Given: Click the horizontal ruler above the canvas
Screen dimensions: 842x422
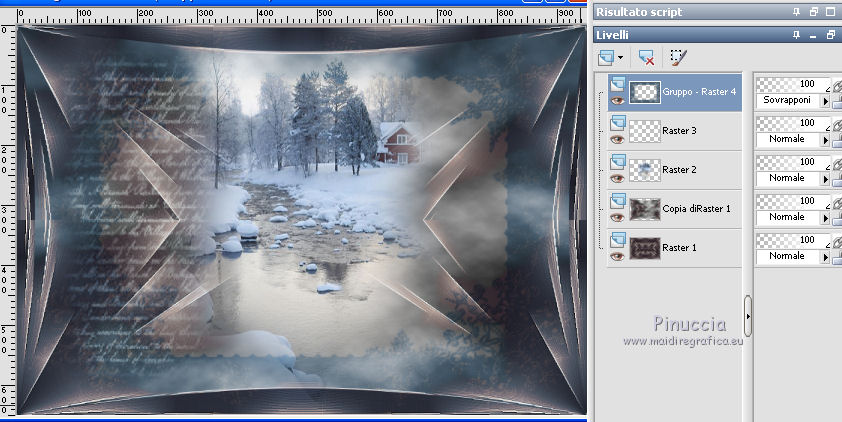Looking at the screenshot, I should [301, 16].
